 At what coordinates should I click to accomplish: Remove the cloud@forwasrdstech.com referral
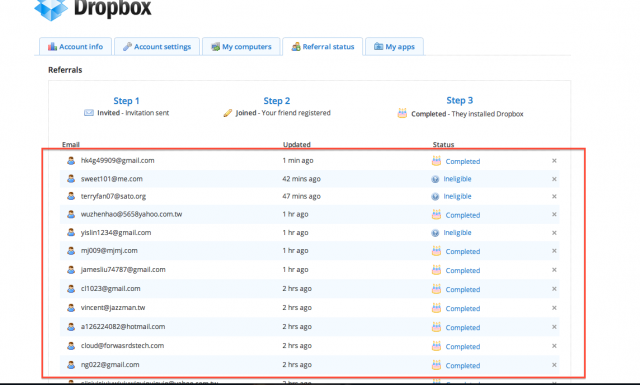tap(554, 346)
